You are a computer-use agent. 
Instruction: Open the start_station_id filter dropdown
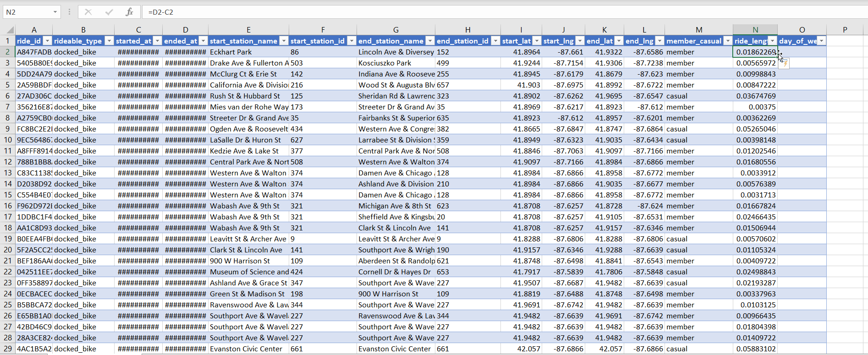[x=352, y=41]
